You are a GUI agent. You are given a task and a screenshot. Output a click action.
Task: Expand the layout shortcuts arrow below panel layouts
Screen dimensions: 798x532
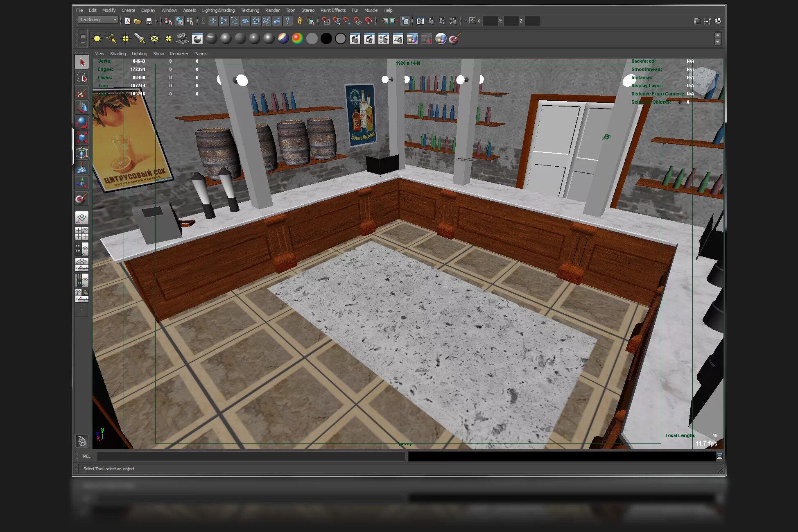81,310
